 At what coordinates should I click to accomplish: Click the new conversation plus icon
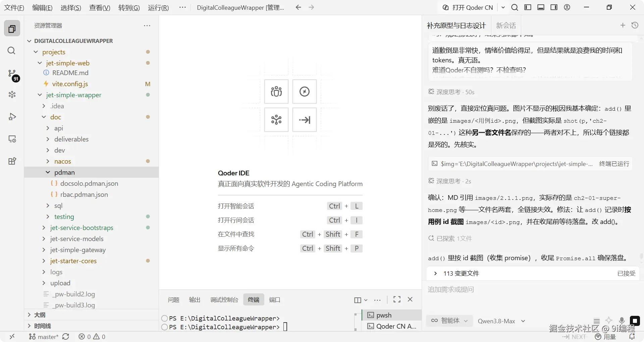[x=623, y=25]
